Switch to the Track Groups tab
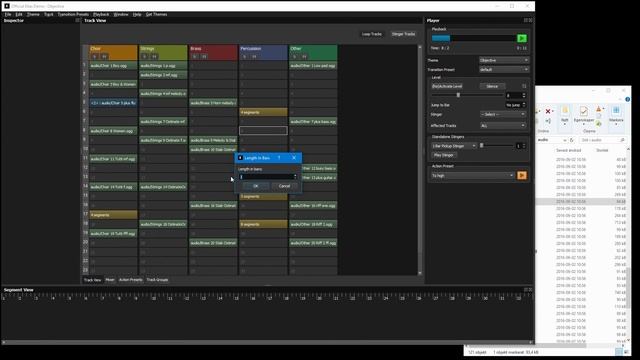The width and height of the screenshot is (640, 360). coord(157,280)
